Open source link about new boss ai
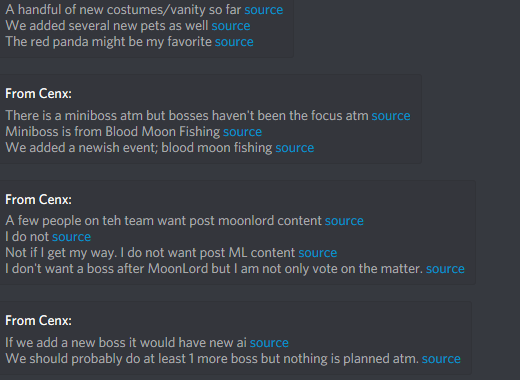This screenshot has height=380, width=520. (269, 343)
